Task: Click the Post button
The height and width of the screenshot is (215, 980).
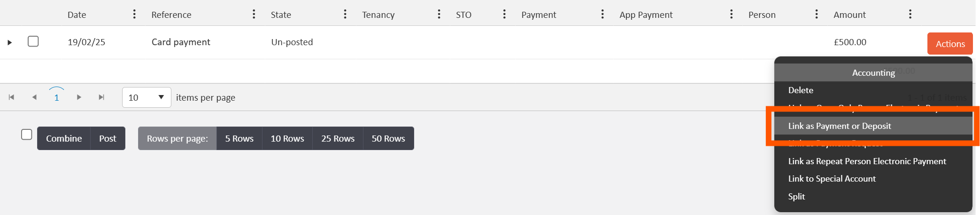Action: [108, 138]
